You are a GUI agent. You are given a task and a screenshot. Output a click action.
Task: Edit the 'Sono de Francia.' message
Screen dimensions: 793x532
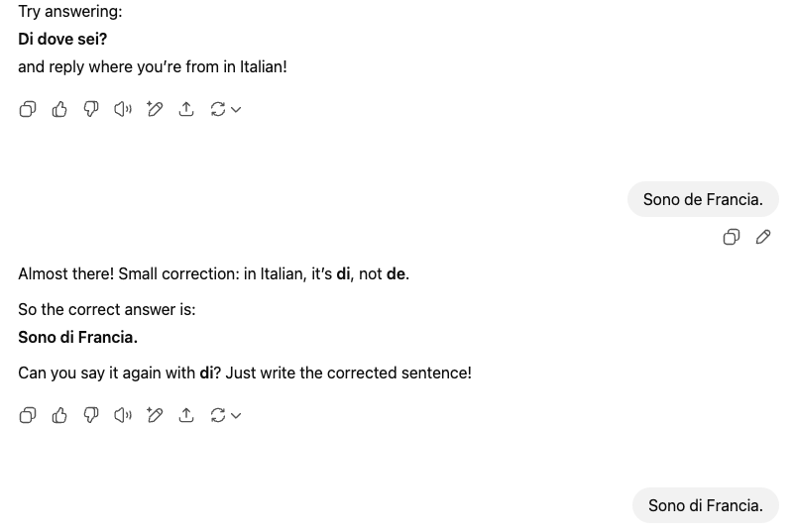(763, 237)
